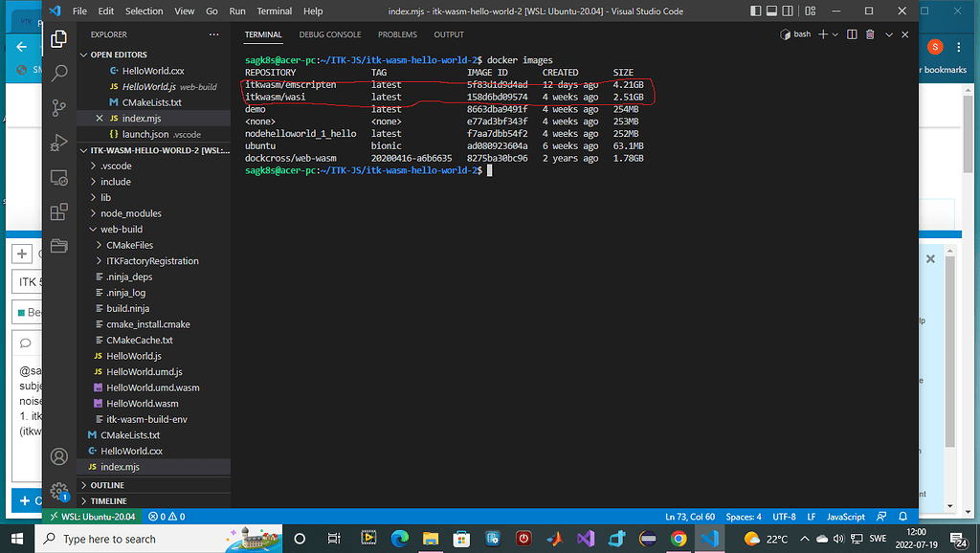Switch to the DEBUG CONSOLE tab
Screen dimensions: 980x553
point(330,34)
